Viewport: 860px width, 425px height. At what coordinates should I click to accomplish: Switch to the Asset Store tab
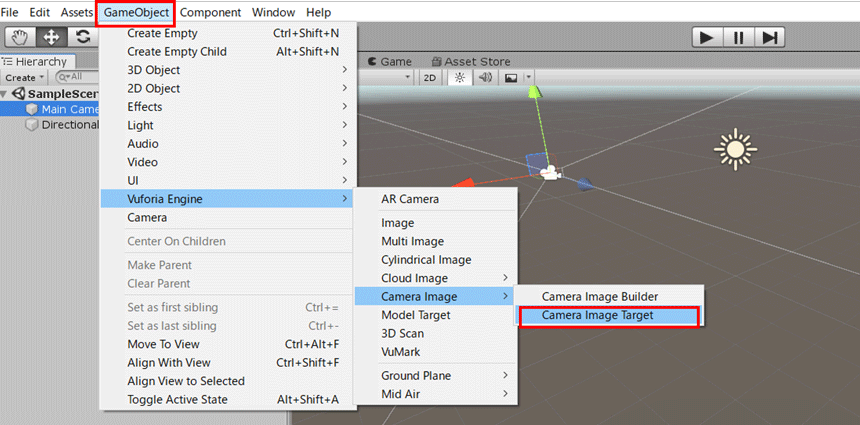pos(471,61)
